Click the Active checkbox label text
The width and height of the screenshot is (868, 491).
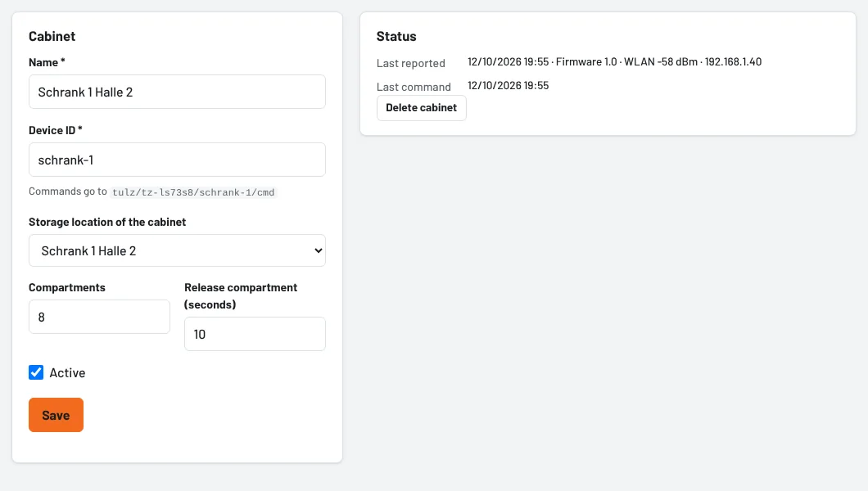coord(67,372)
